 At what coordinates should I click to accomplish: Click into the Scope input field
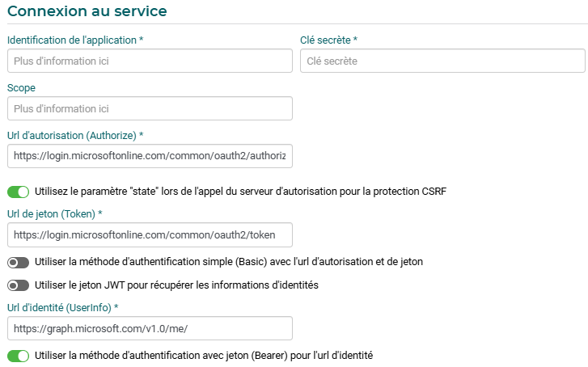(x=150, y=108)
